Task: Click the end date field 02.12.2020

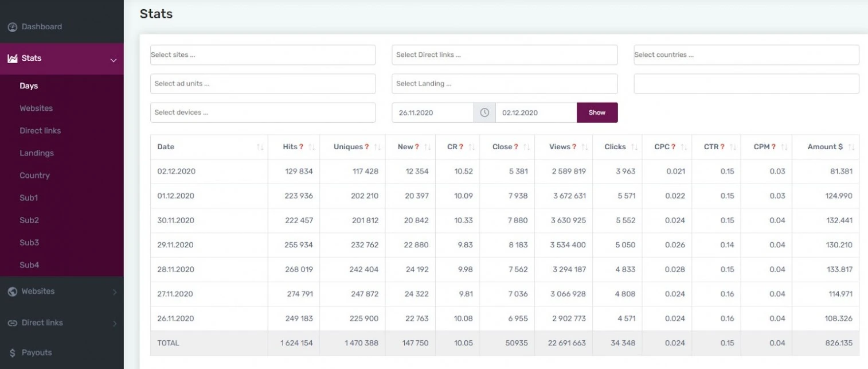Action: 536,112
